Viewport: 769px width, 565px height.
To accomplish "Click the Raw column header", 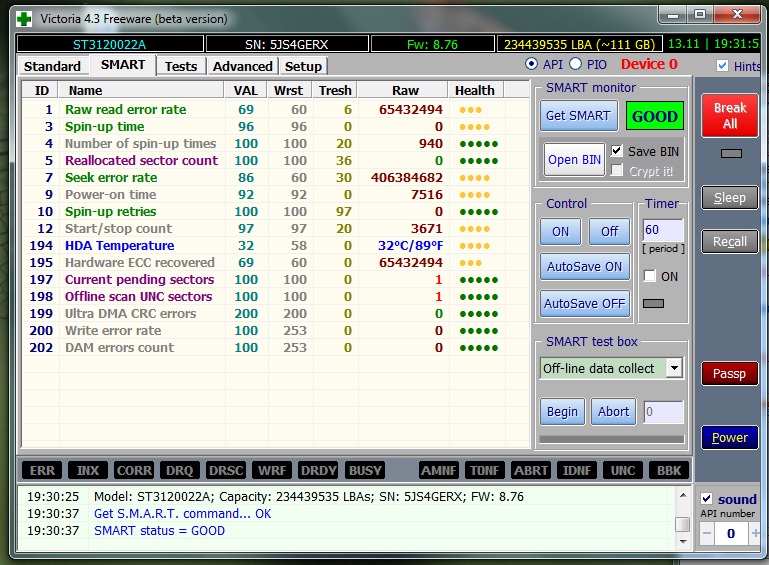I will click(403, 91).
